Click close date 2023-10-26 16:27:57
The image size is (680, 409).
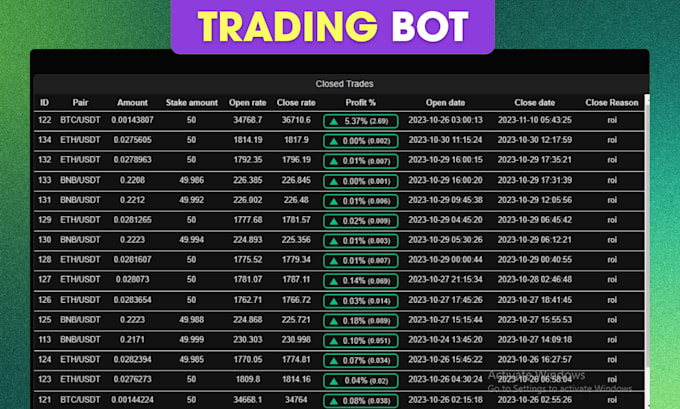point(535,360)
